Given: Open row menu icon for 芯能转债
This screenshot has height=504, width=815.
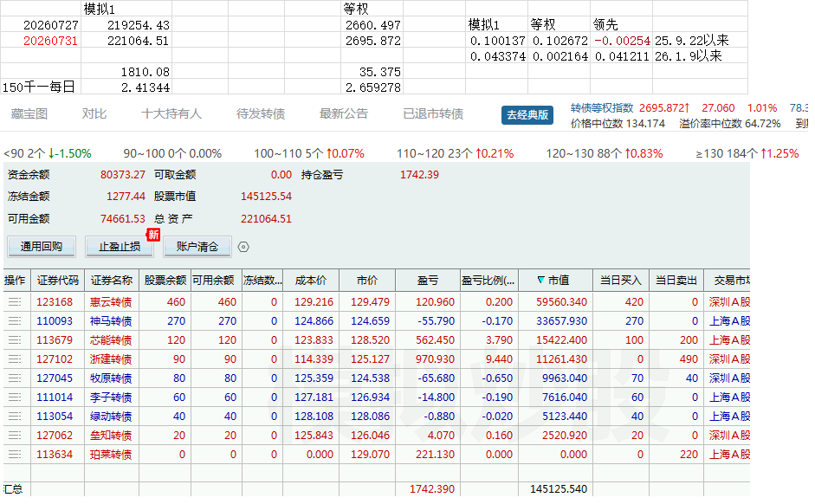Looking at the screenshot, I should point(15,340).
